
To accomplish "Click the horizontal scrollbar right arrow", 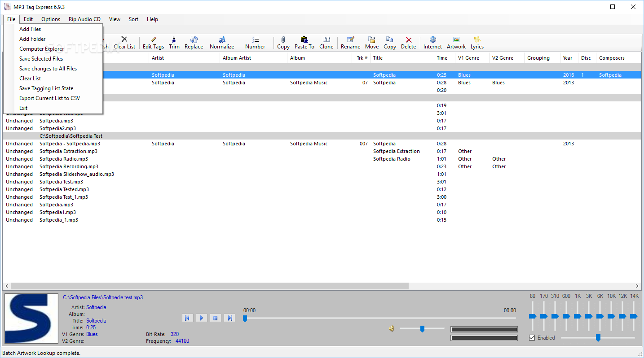I will point(637,286).
